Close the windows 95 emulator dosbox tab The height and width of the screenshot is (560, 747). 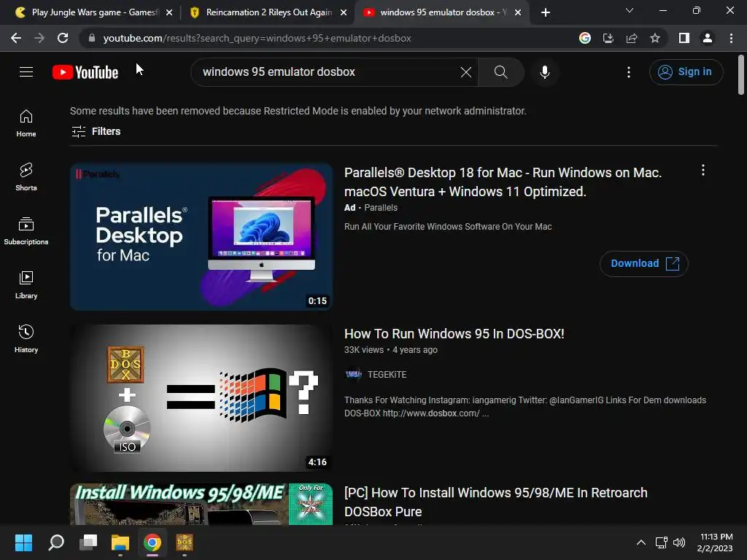(x=518, y=13)
